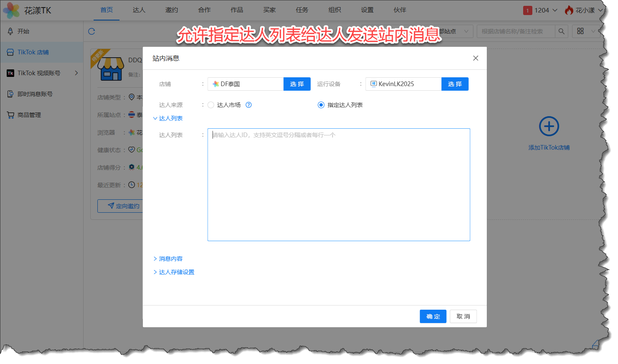
Task: Click the red notification badge icon
Action: click(x=527, y=10)
